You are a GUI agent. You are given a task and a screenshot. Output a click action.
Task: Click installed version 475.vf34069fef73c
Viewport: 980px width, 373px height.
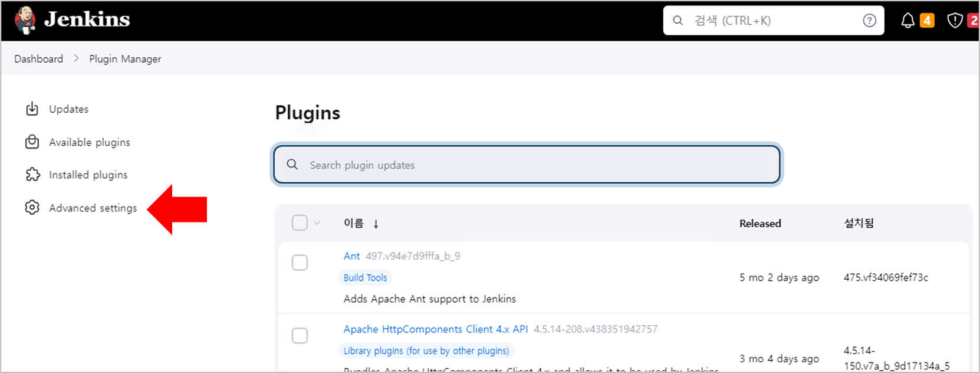click(x=886, y=277)
